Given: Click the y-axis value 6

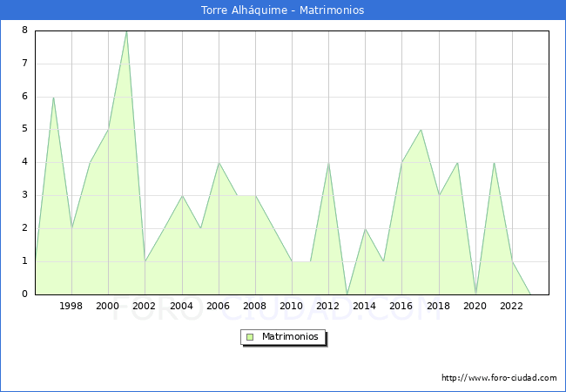Looking at the screenshot, I should pos(24,96).
